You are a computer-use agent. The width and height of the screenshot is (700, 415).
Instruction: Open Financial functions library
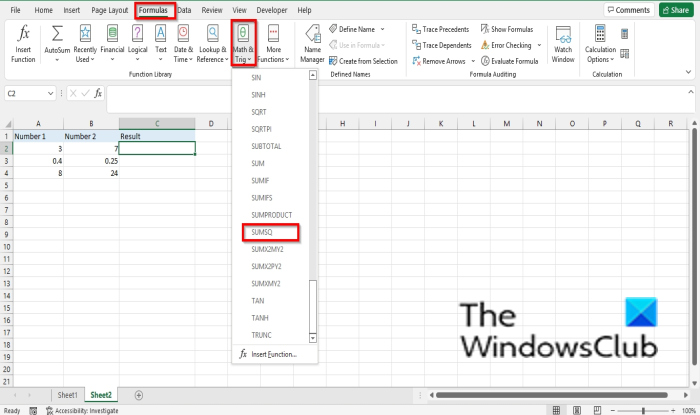click(112, 44)
